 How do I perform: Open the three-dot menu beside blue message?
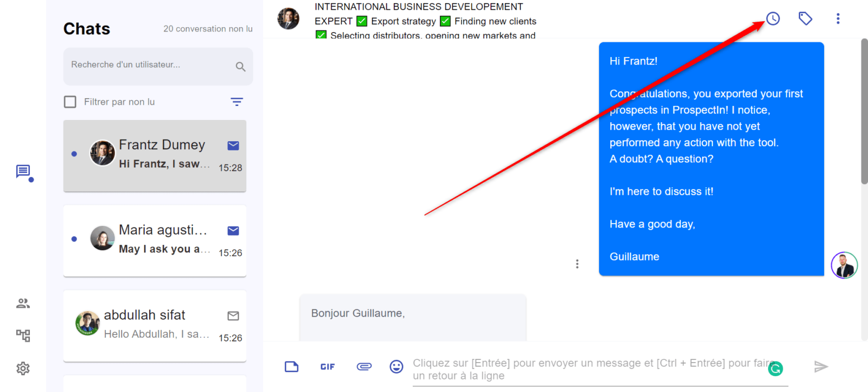coord(577,264)
